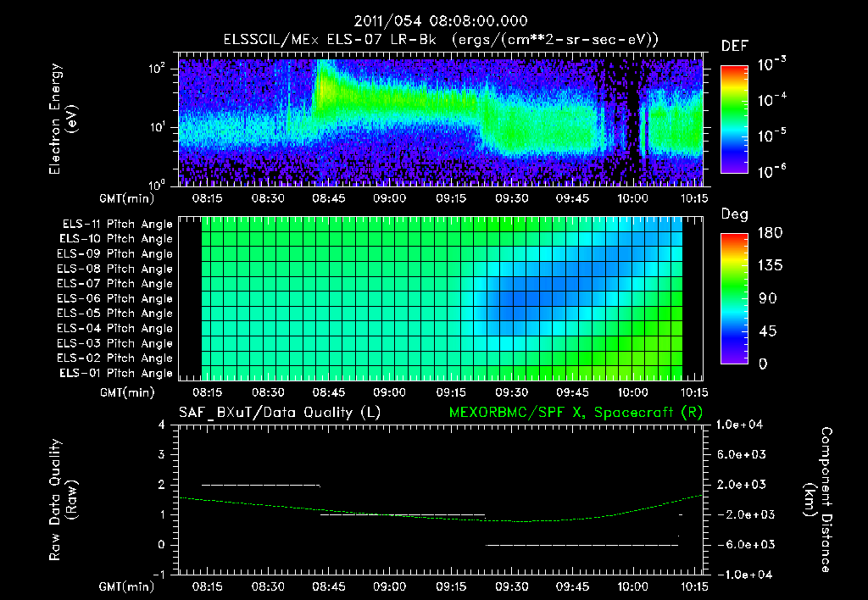Image resolution: width=868 pixels, height=600 pixels.
Task: Click the '1.0e+04' right-axis value
Action: click(739, 425)
